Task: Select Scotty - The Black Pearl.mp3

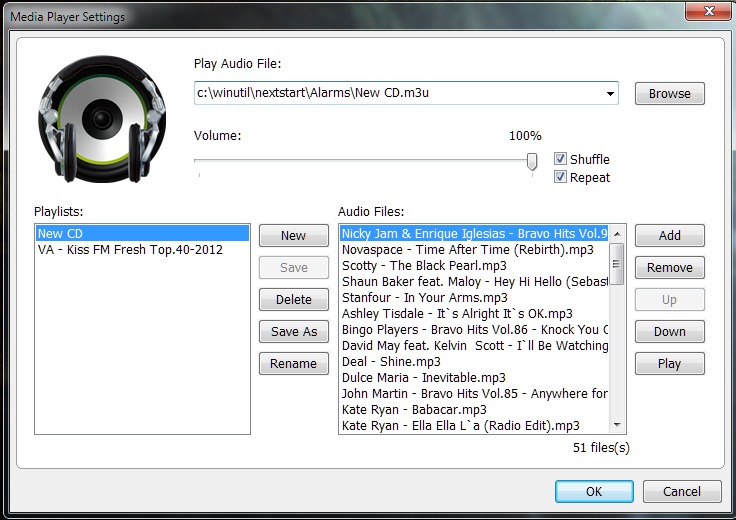Action: coord(424,266)
